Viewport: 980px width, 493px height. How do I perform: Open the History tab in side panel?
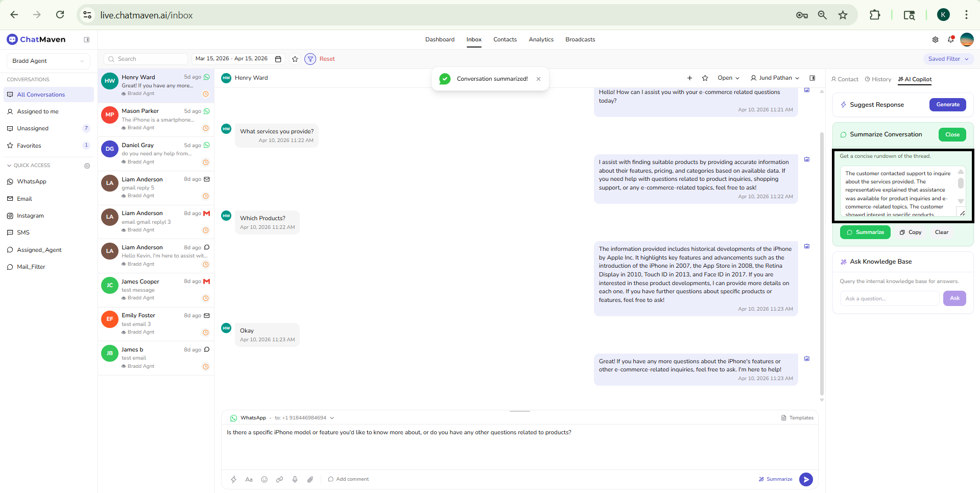pos(878,79)
